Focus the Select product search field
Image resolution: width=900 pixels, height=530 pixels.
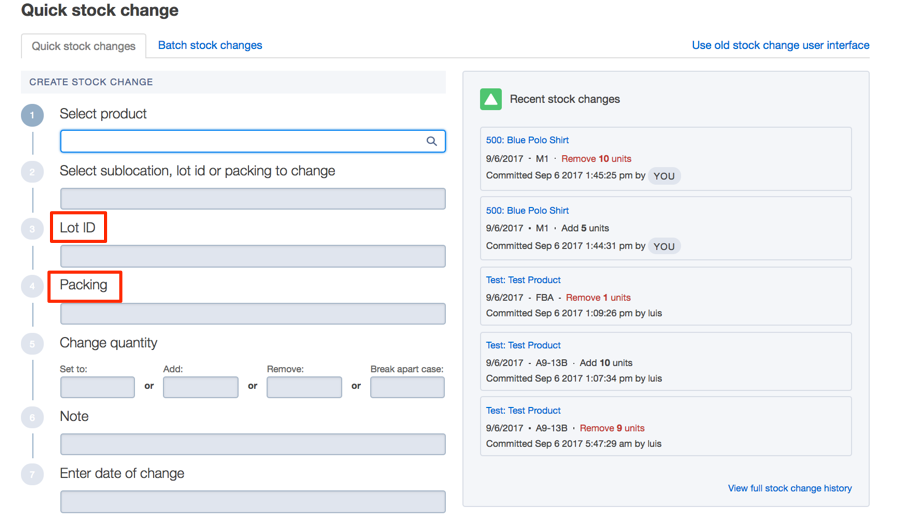click(x=253, y=141)
